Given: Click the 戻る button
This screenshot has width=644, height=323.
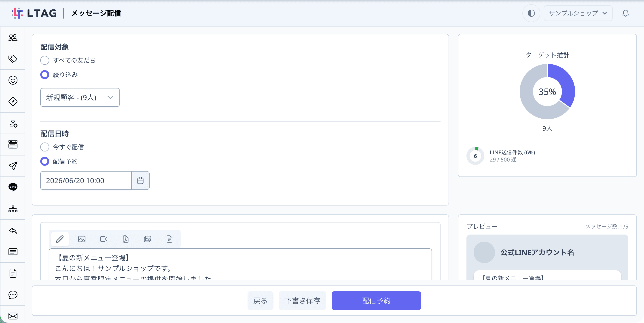Looking at the screenshot, I should [x=260, y=300].
